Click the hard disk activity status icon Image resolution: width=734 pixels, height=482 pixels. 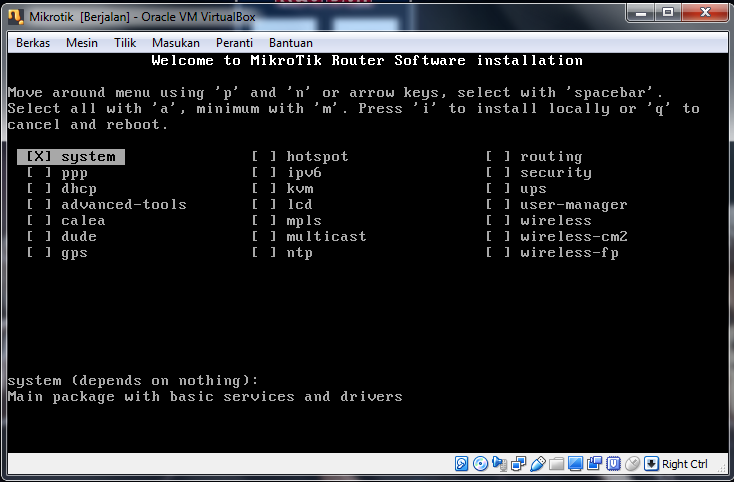(461, 464)
